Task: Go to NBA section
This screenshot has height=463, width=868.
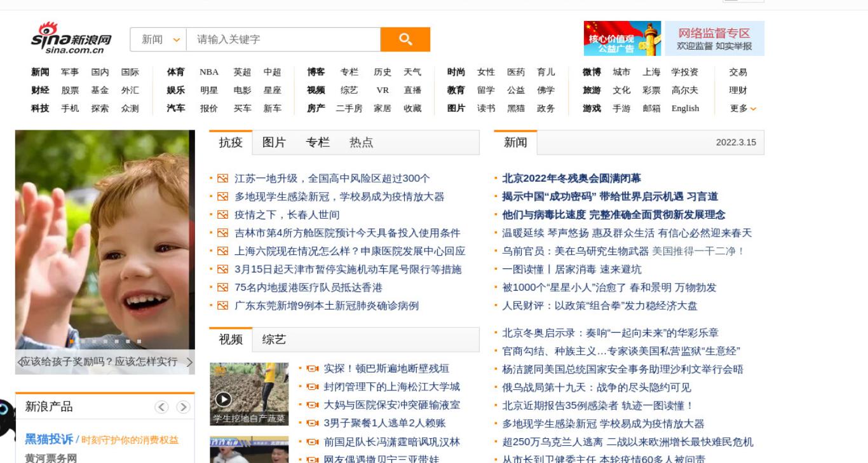Action: click(x=209, y=73)
